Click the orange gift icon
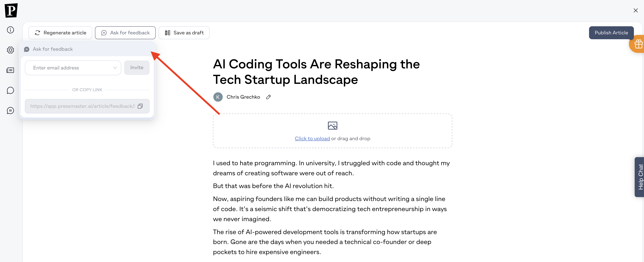Screen dimensions: 644x262 pyautogui.click(x=638, y=44)
